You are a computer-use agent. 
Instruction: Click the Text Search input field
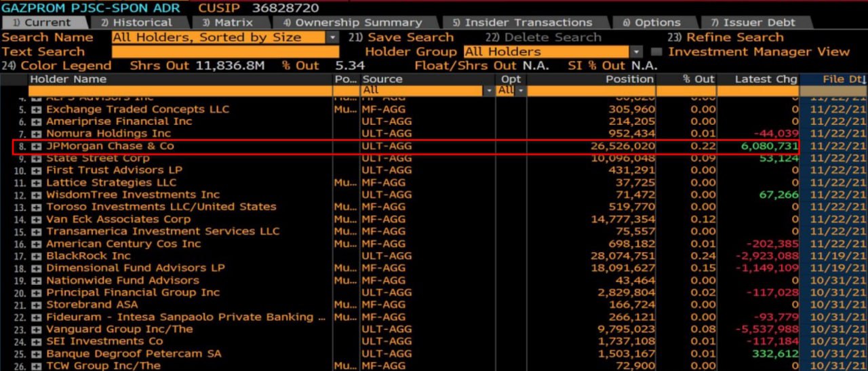[225, 52]
